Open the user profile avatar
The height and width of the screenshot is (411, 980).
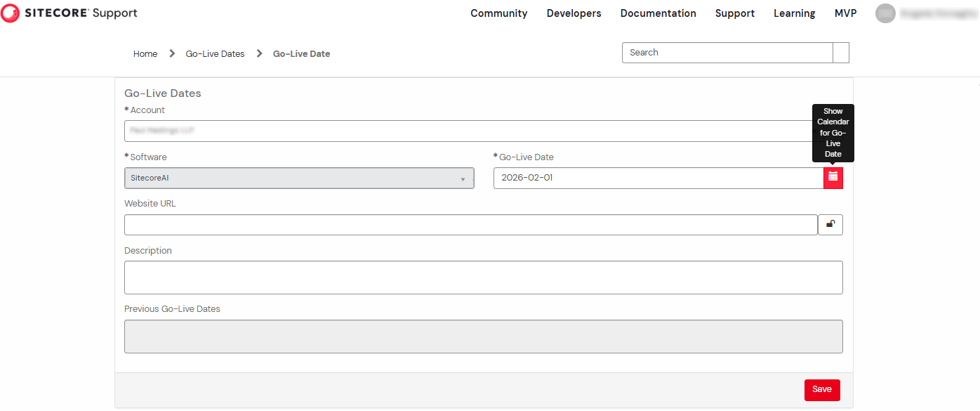pos(885,13)
